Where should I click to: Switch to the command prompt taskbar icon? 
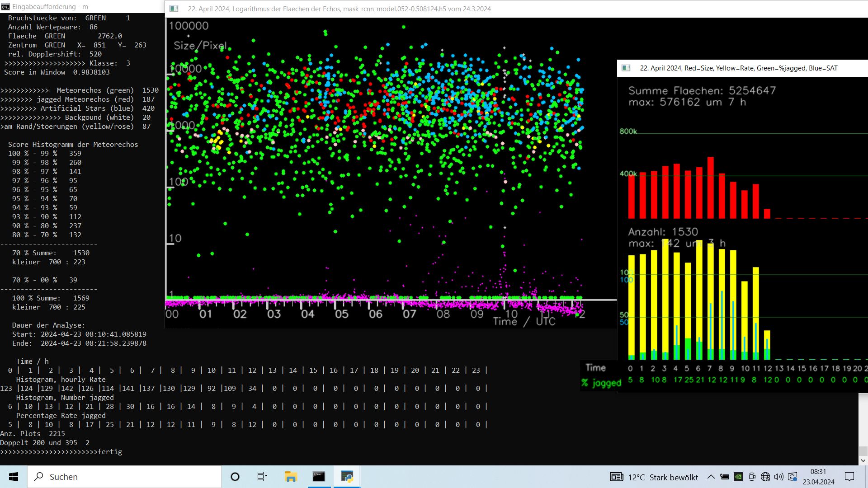coord(319,477)
